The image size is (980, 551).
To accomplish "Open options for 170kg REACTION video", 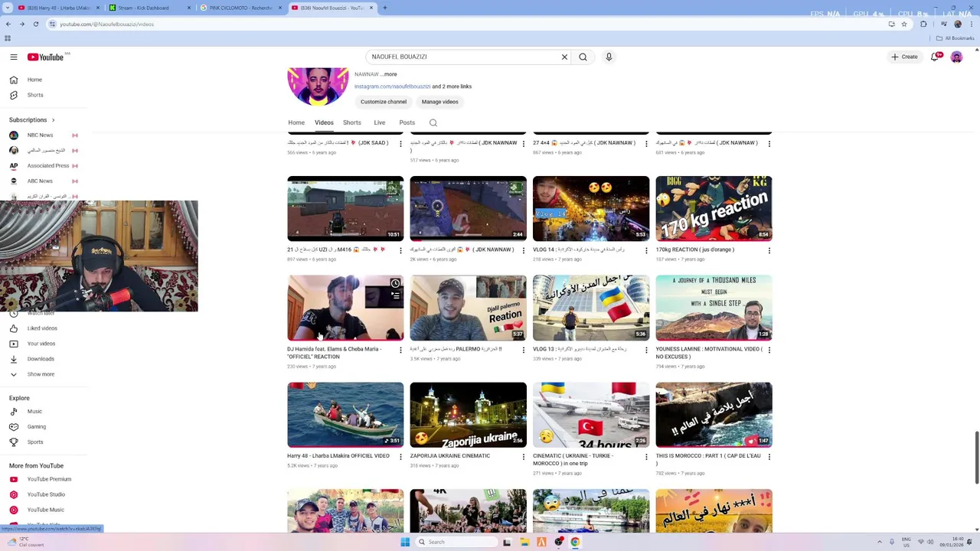I will [769, 250].
